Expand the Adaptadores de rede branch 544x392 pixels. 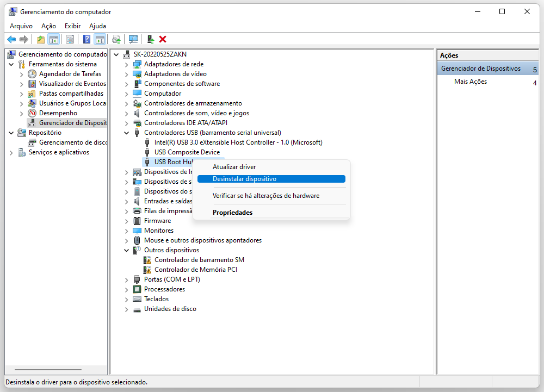point(127,64)
